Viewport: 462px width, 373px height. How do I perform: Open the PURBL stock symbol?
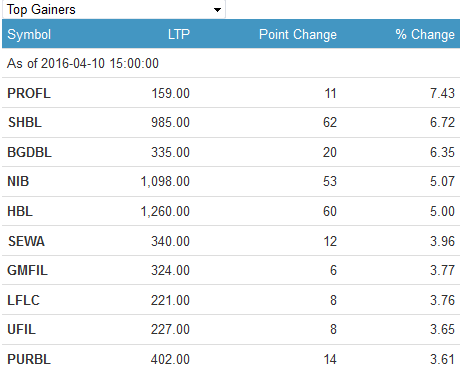pyautogui.click(x=29, y=359)
